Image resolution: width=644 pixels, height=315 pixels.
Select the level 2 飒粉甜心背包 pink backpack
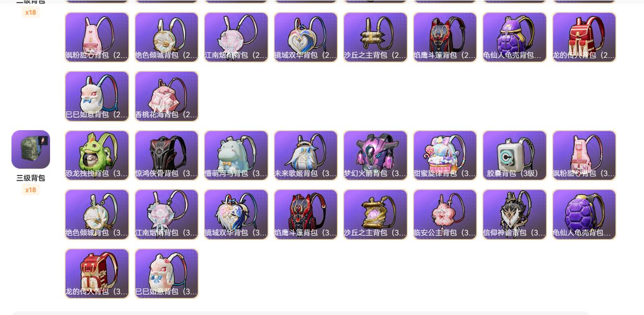click(x=97, y=37)
